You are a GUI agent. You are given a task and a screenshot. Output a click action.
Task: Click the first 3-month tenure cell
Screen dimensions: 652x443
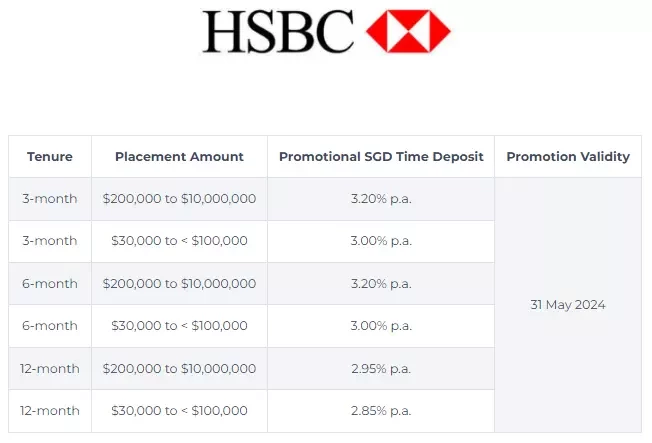(x=50, y=199)
